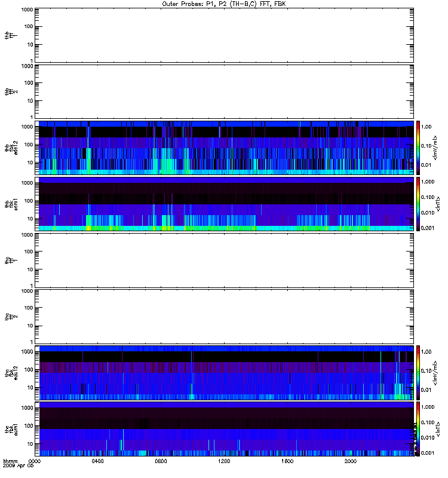The width and height of the screenshot is (448, 478).
Task: Click the thc edc12 color bar
Action: tap(418, 373)
